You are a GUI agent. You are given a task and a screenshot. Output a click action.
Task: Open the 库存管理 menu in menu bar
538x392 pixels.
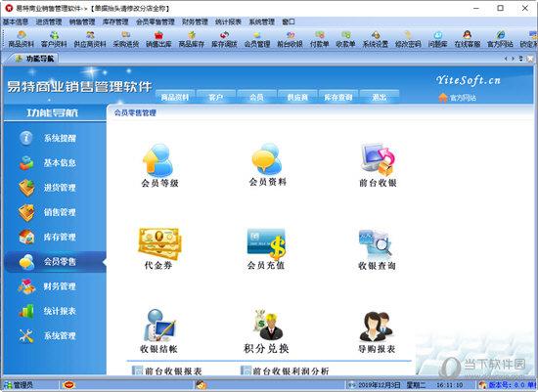tap(115, 22)
